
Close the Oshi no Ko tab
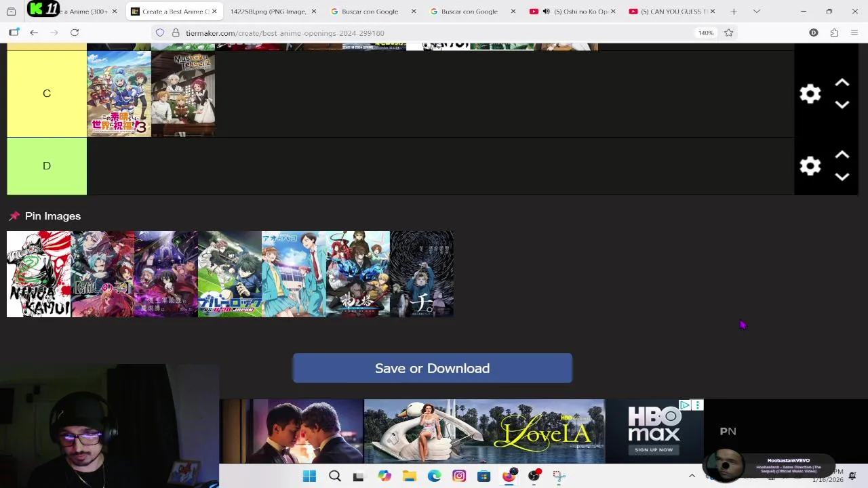612,12
